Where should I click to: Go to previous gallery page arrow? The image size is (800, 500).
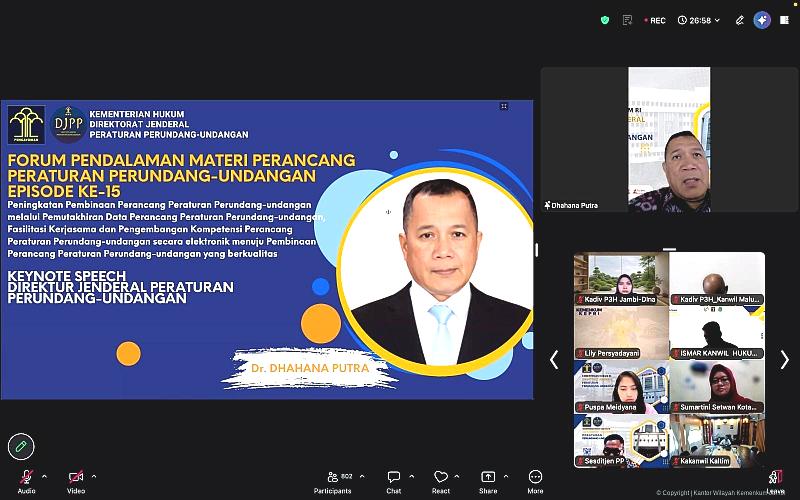[554, 360]
